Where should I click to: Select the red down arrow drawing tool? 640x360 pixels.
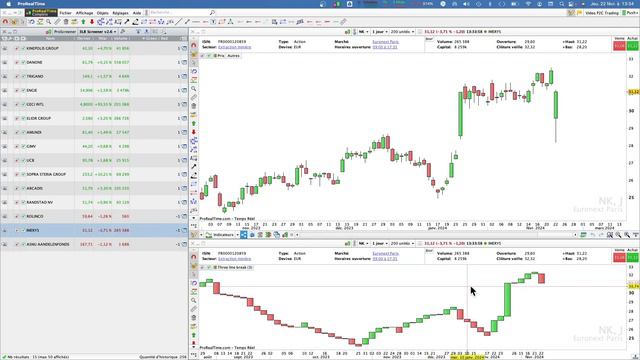pyautogui.click(x=92, y=22)
